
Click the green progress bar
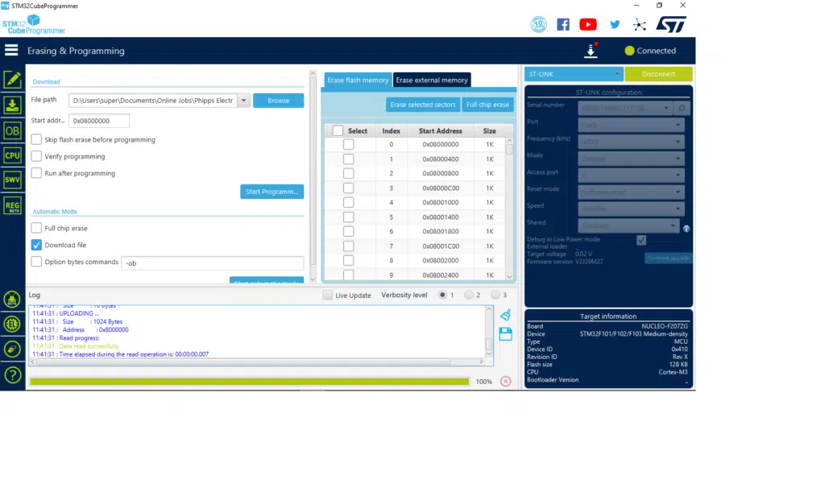pos(250,382)
